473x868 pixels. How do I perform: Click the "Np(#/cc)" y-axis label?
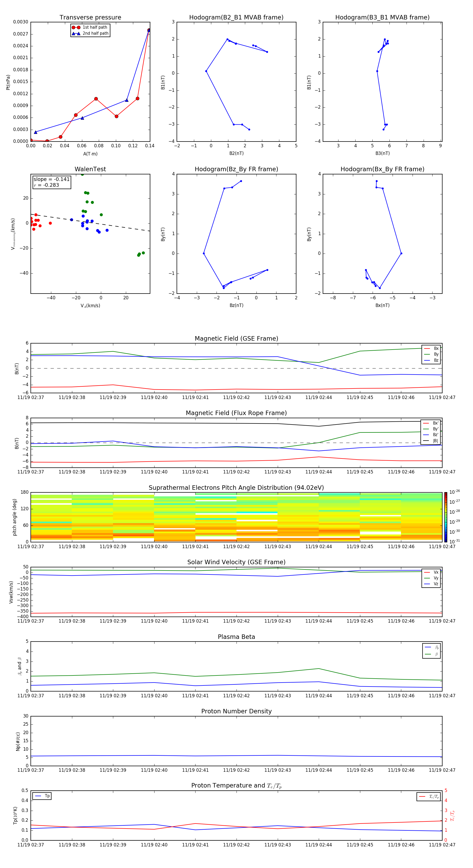(18, 741)
